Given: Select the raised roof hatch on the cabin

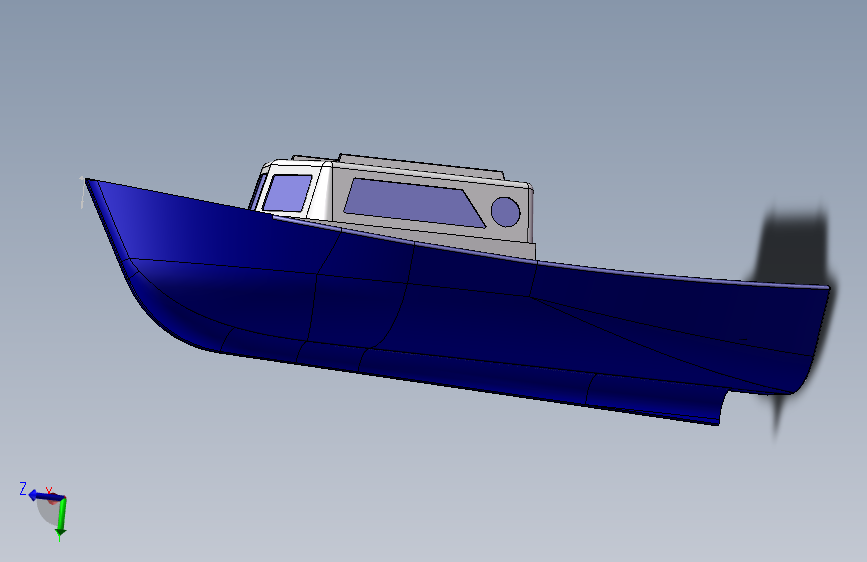Looking at the screenshot, I should click(421, 167).
